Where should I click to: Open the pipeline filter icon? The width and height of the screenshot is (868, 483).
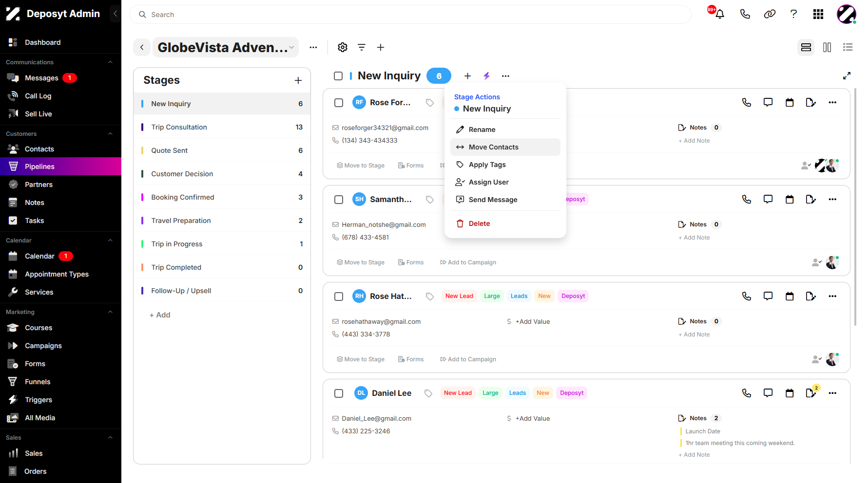(x=362, y=47)
